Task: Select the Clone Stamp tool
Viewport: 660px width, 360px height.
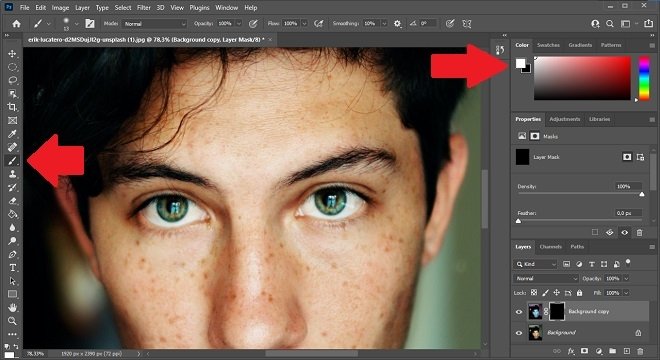Action: pyautogui.click(x=12, y=174)
